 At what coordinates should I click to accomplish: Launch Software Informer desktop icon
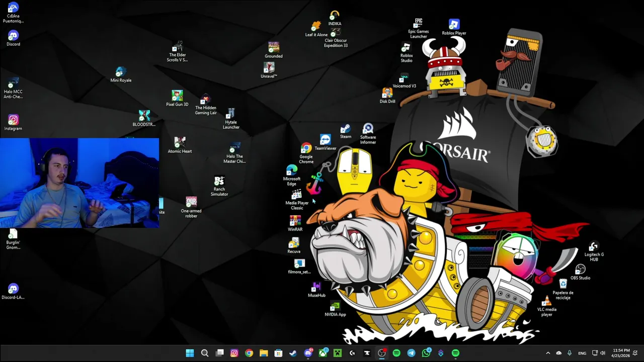368,134
